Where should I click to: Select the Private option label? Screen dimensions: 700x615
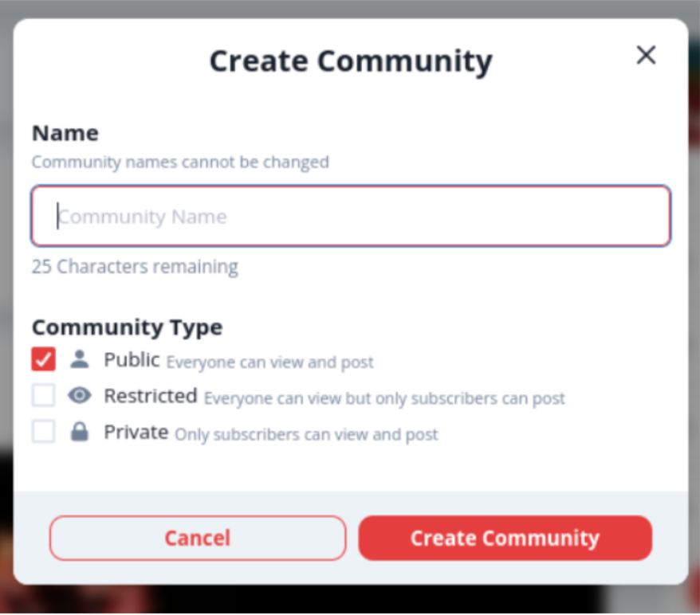coord(136,433)
